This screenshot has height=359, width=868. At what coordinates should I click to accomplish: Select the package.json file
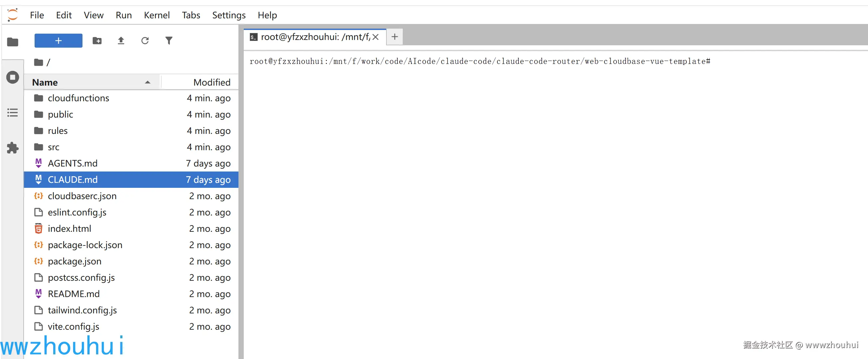[131, 261]
